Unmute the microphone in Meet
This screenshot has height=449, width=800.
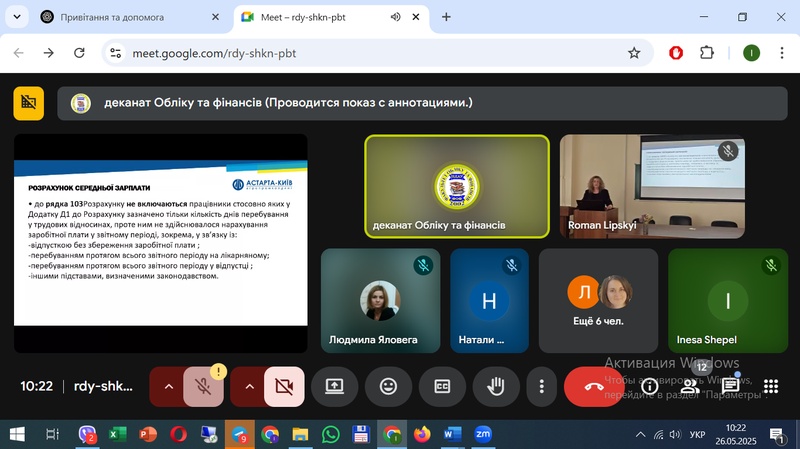pyautogui.click(x=204, y=386)
